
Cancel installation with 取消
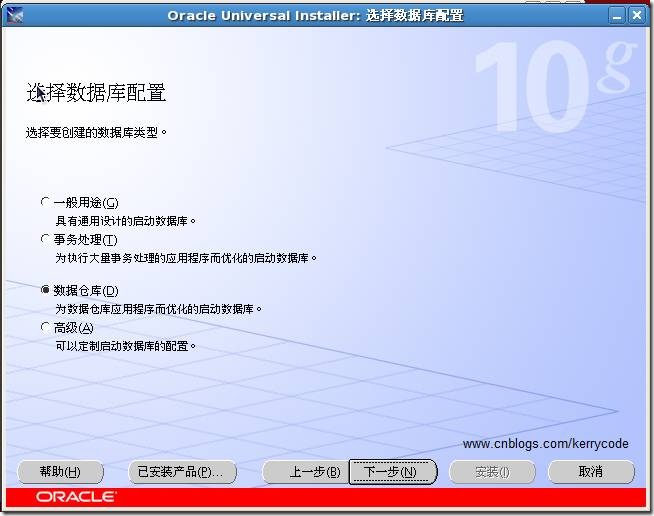591,472
